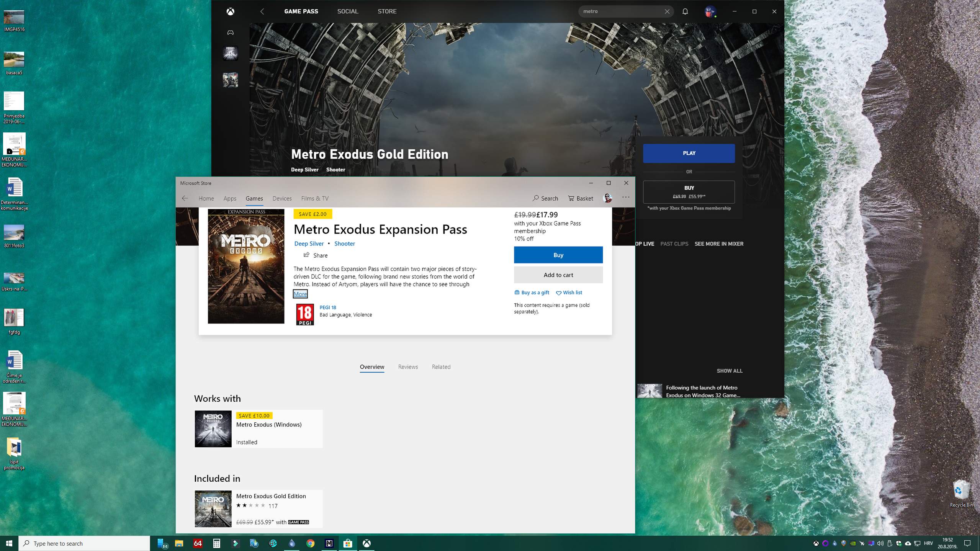Click the Share icon for Expansion Pass
The height and width of the screenshot is (551, 980).
click(306, 255)
